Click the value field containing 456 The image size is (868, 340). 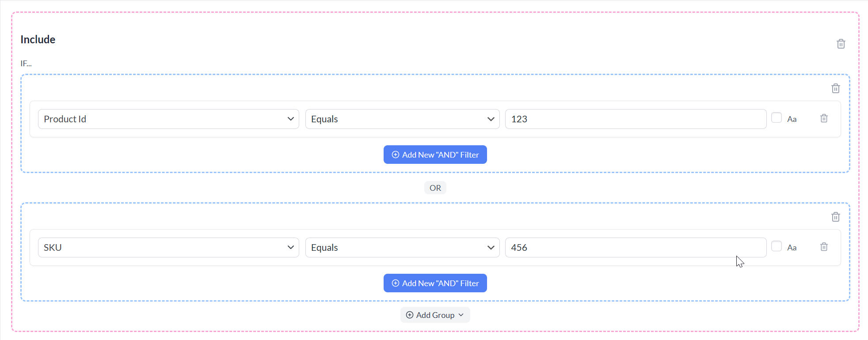pyautogui.click(x=636, y=248)
